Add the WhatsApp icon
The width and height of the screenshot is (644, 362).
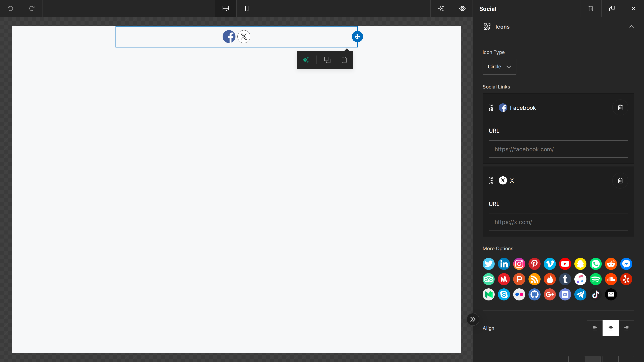pos(595,264)
